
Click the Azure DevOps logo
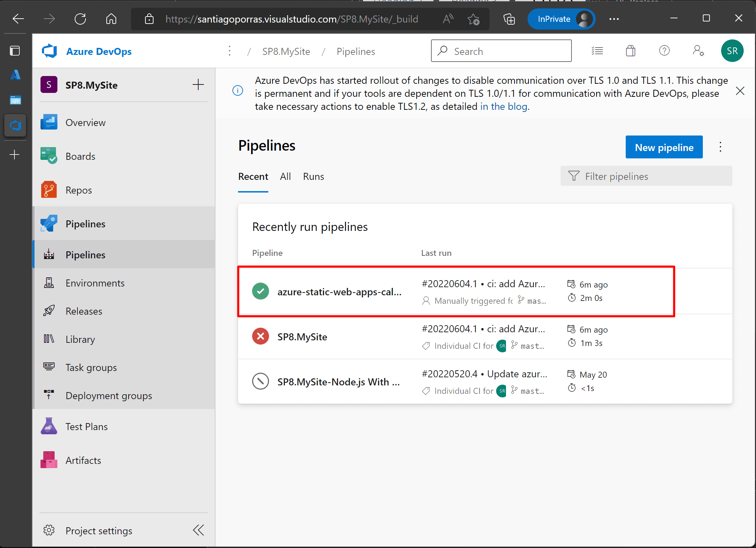tap(49, 51)
